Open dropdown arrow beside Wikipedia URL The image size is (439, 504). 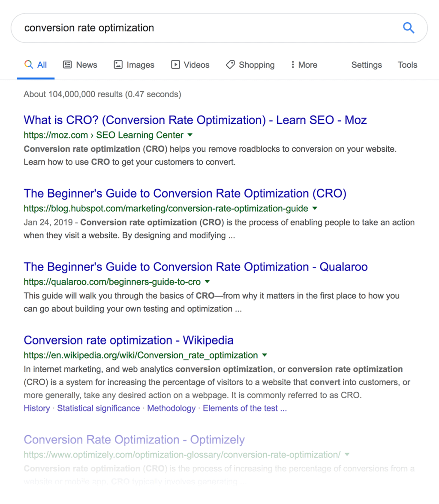265,355
